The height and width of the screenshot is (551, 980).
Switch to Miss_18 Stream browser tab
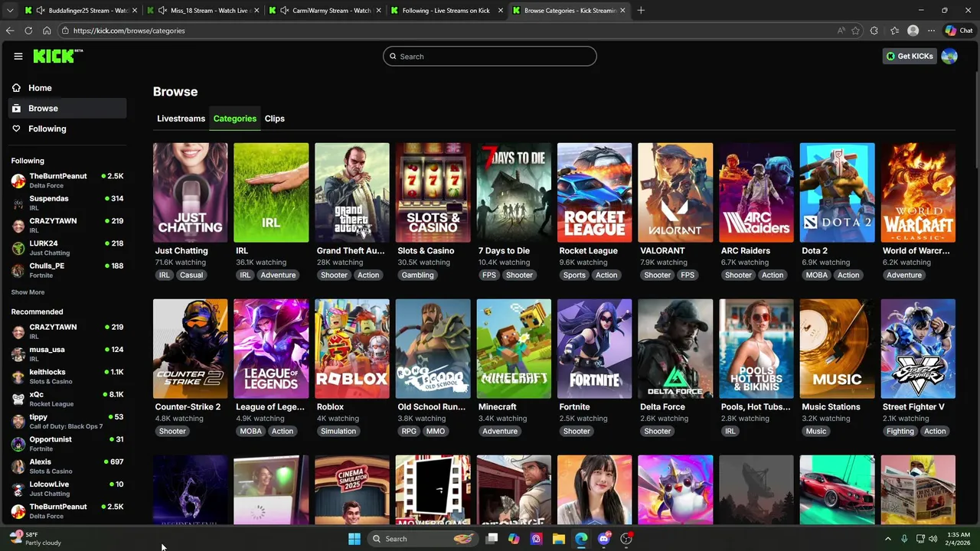tap(202, 11)
